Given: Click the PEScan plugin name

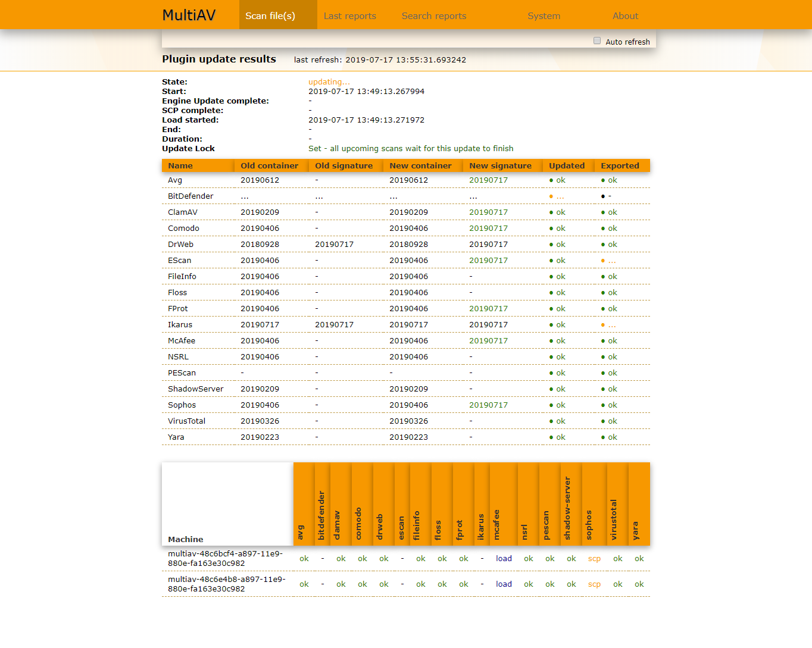Looking at the screenshot, I should (182, 373).
